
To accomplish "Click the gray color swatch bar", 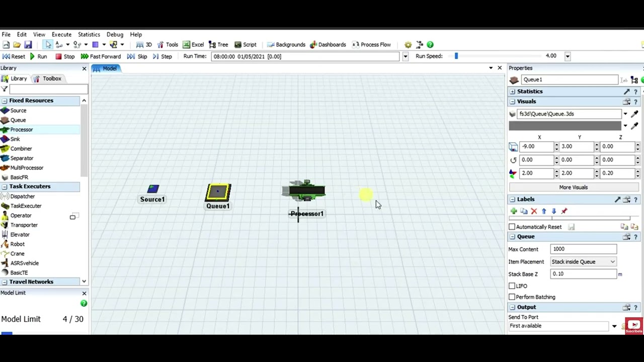I will (565, 126).
